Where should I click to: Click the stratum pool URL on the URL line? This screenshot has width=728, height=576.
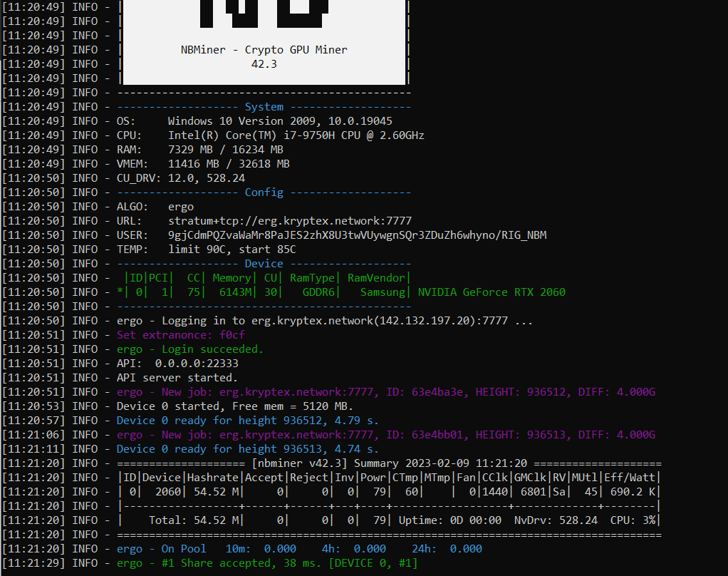289,221
